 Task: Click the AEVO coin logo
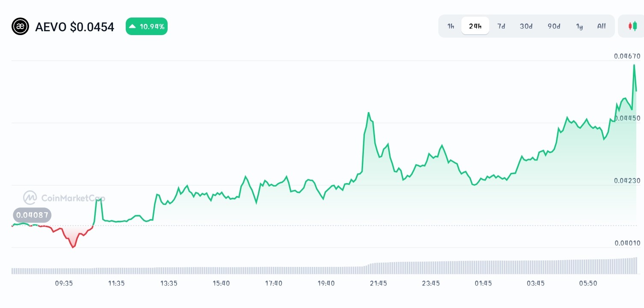tap(20, 27)
